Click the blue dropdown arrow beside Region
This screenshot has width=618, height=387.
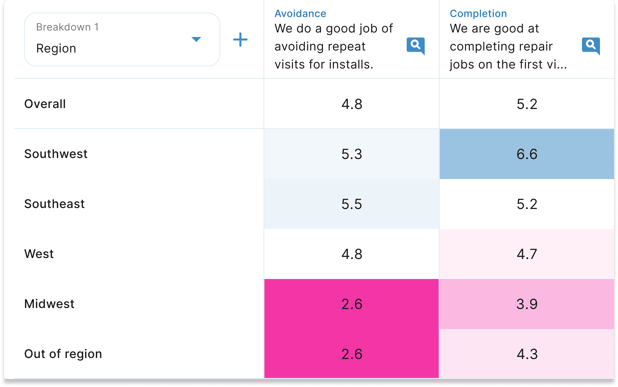pyautogui.click(x=196, y=39)
